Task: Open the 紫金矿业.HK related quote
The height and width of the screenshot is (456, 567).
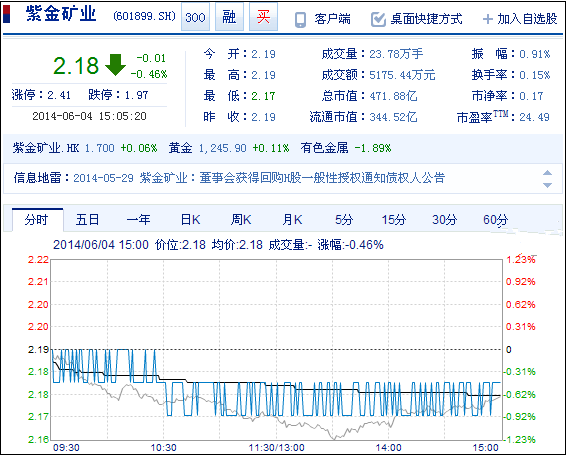Action: tap(46, 148)
